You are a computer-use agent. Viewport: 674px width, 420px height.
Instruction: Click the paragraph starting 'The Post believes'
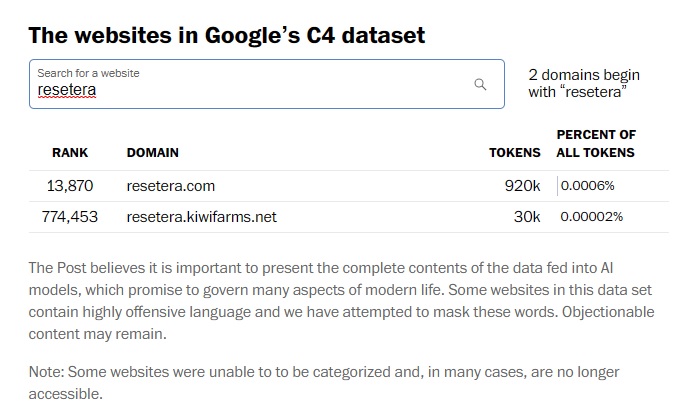click(x=342, y=301)
